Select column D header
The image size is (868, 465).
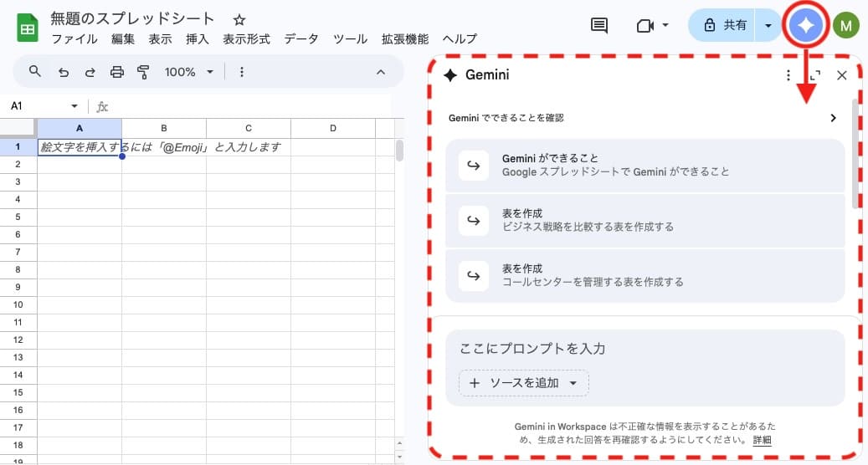click(332, 128)
